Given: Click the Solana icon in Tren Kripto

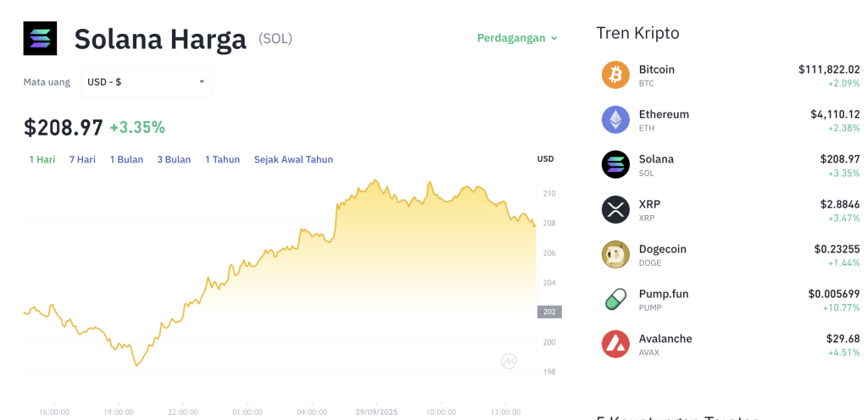Looking at the screenshot, I should pyautogui.click(x=615, y=164).
